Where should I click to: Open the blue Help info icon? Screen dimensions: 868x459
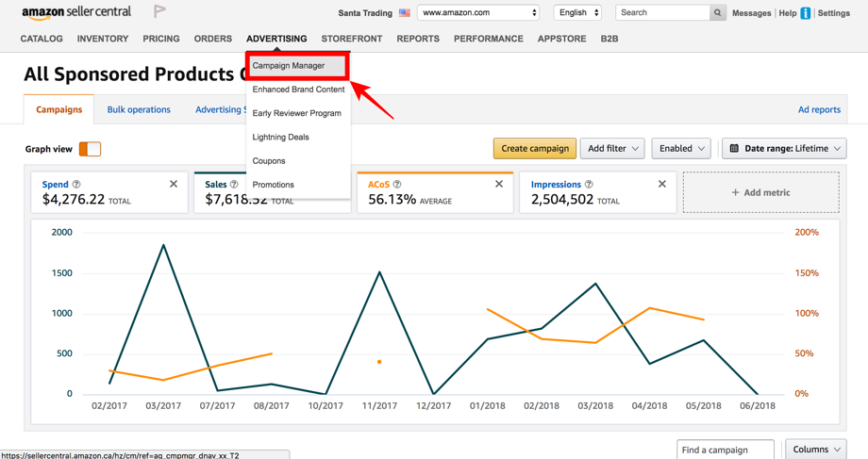[806, 13]
